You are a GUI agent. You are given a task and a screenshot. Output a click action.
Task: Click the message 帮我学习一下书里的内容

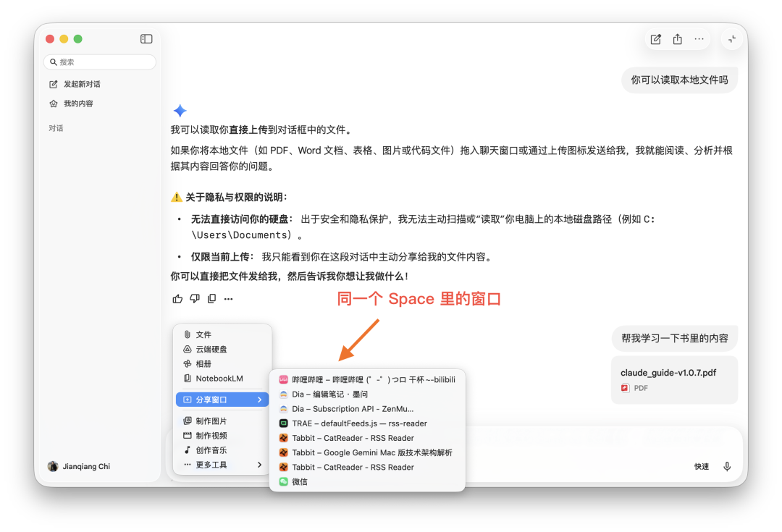674,338
